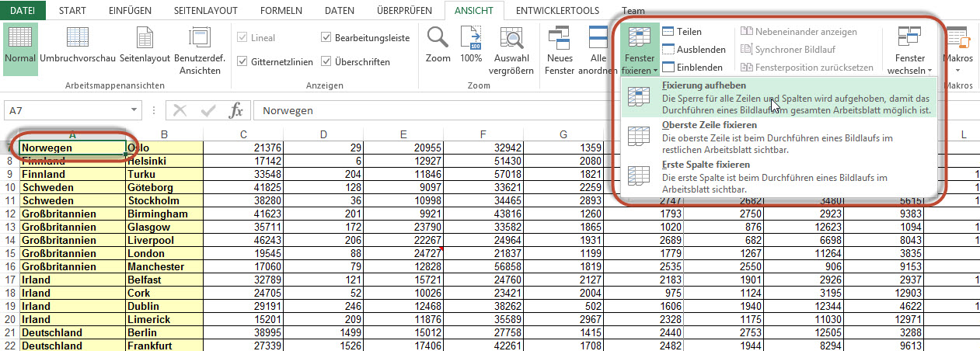Toggle the Gitternetzlinien checkbox
Image resolution: width=980 pixels, height=351 pixels.
coord(243,61)
